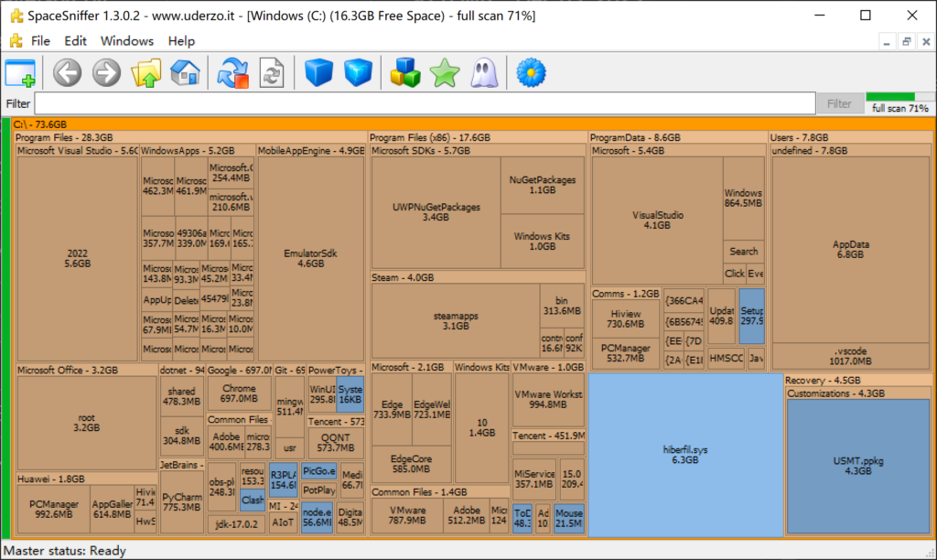937x560 pixels.
Task: Select the Microsoft Office - 3.2GB header
Action: [x=87, y=370]
